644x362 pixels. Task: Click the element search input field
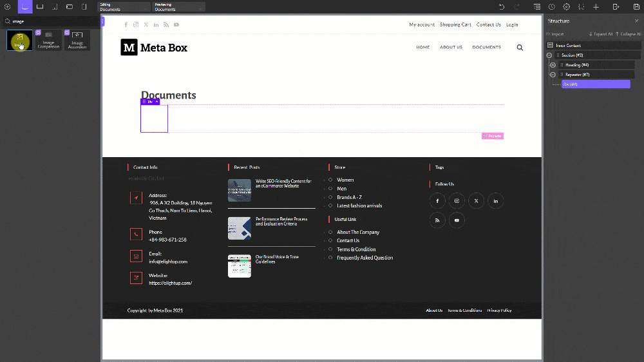52,21
